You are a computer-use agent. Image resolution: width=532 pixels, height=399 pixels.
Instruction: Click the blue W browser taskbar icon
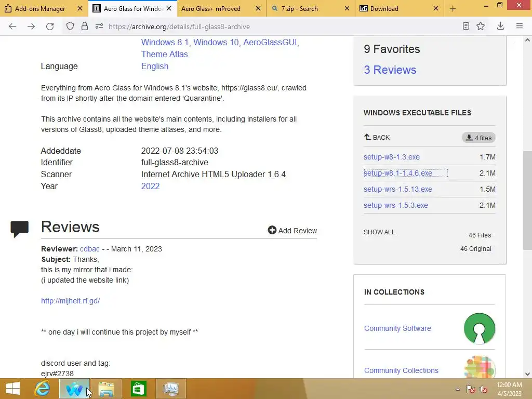pos(74,389)
